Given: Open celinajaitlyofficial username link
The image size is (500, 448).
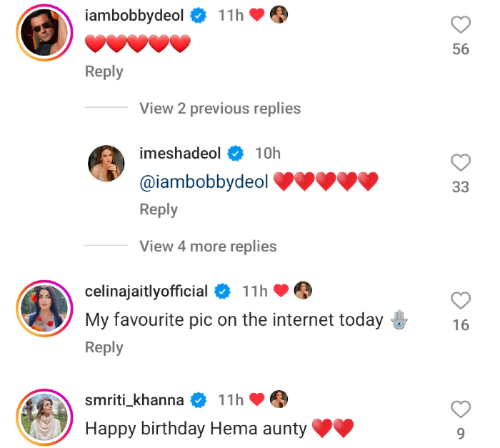Looking at the screenshot, I should tap(146, 292).
